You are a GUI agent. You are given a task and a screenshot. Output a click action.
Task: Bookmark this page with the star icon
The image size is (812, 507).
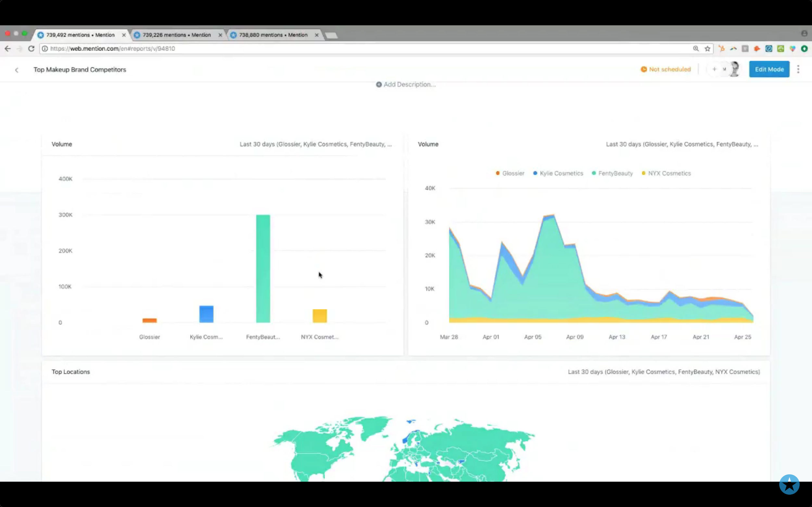708,49
